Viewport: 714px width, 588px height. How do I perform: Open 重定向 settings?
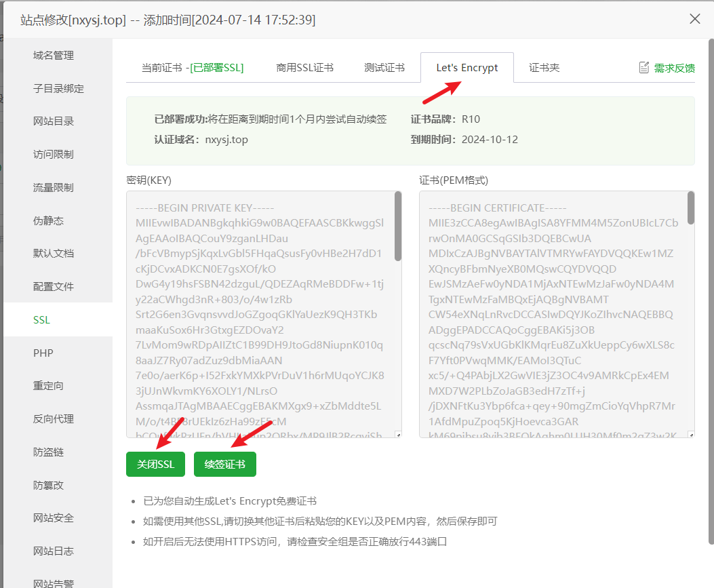click(x=48, y=386)
